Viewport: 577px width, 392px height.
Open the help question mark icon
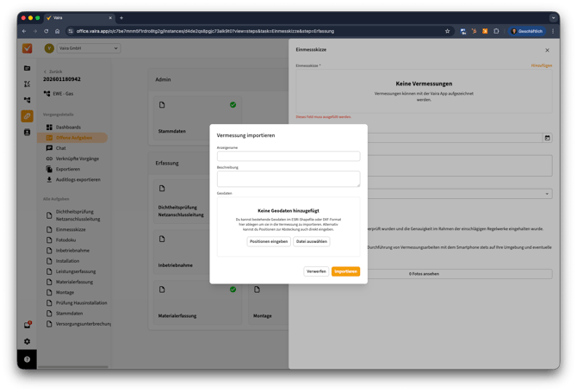(x=27, y=359)
